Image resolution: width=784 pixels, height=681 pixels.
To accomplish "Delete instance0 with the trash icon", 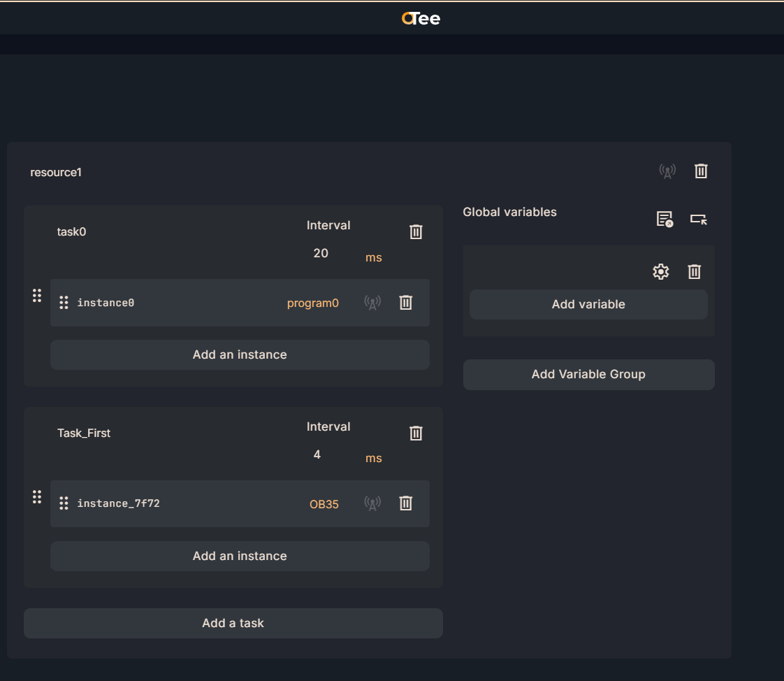I will pyautogui.click(x=405, y=303).
